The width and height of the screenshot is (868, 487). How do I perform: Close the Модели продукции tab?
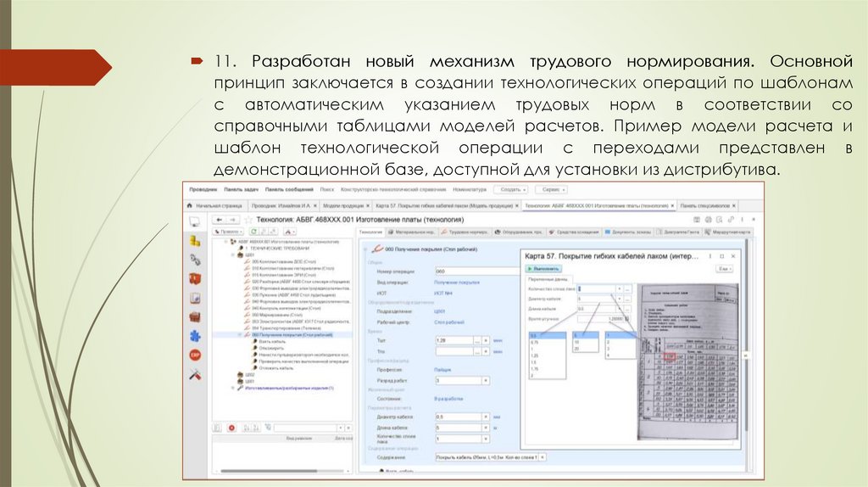click(367, 205)
